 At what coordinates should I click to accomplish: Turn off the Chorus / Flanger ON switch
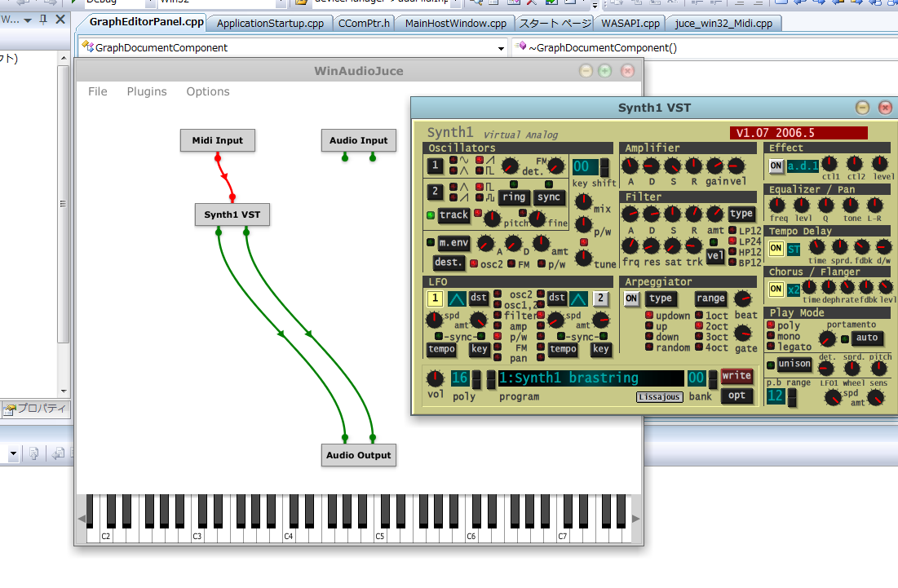[x=776, y=289]
